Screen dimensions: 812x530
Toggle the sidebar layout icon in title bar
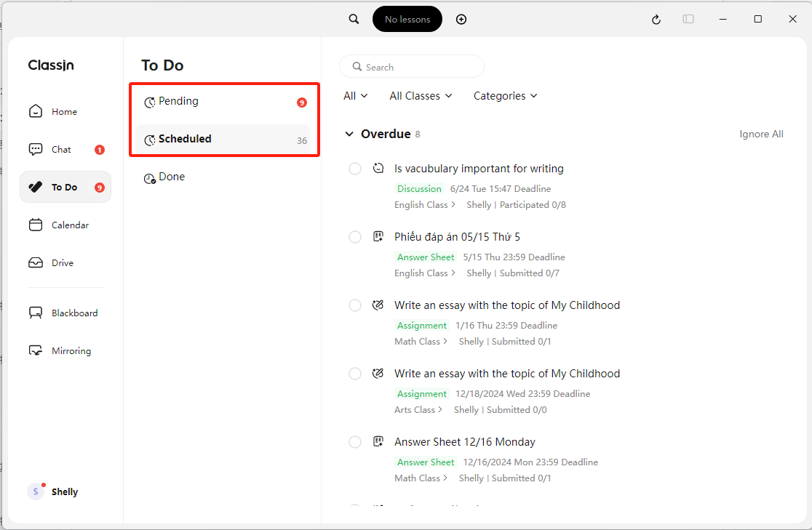coord(688,19)
